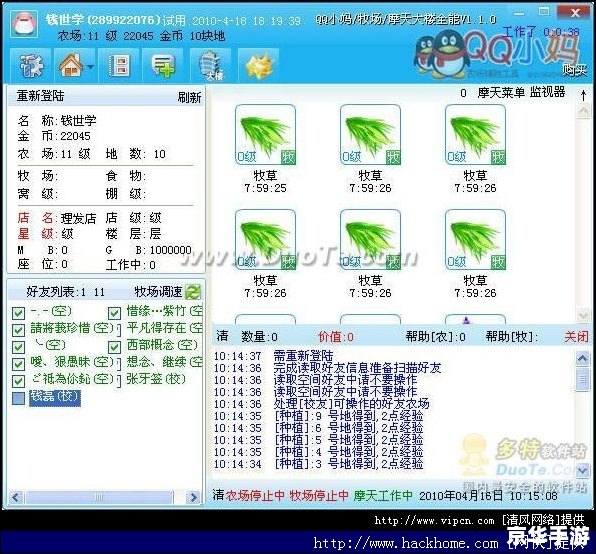
Task: Open the film-strip list toolbar icon
Action: pyautogui.click(x=119, y=65)
